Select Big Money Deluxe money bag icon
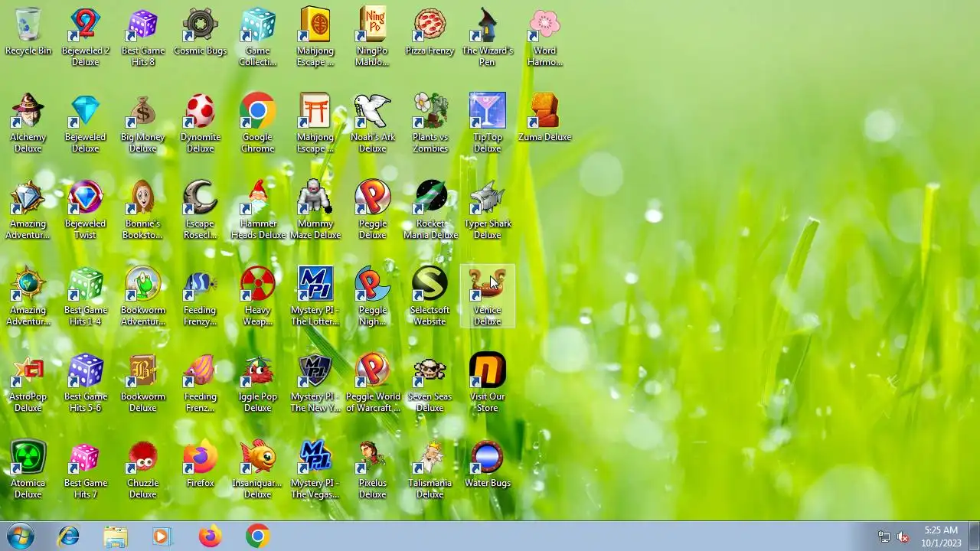Viewport: 980px width, 551px height. point(142,111)
